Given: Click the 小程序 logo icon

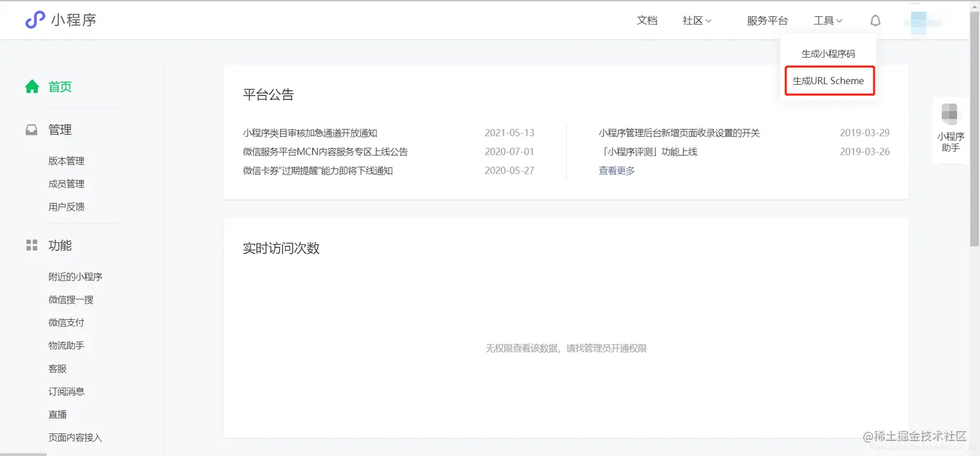Looking at the screenshot, I should pyautogui.click(x=34, y=20).
